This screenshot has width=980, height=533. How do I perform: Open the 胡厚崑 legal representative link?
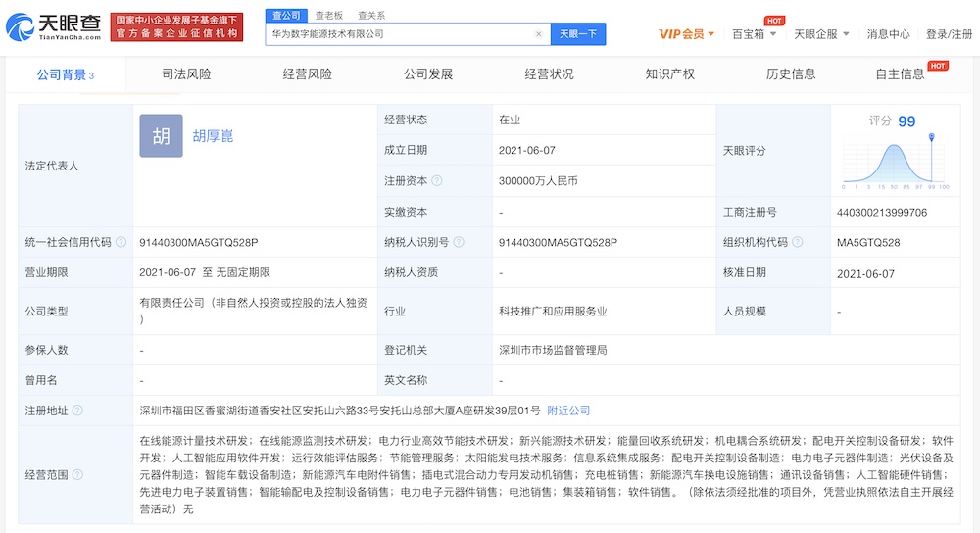pos(213,136)
